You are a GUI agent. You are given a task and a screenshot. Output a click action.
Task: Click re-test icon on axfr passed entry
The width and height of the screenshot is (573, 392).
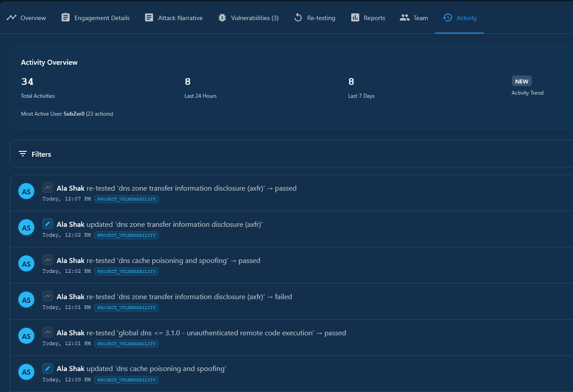point(48,188)
